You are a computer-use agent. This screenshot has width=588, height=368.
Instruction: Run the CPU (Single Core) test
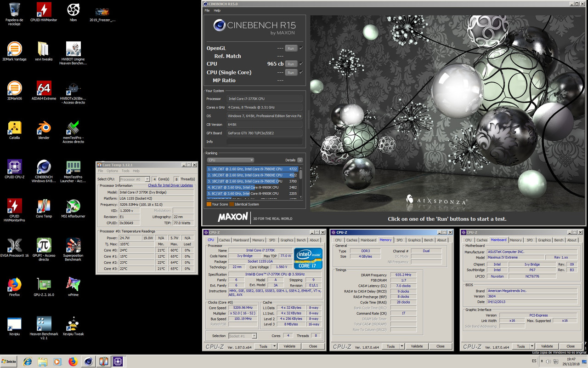291,72
